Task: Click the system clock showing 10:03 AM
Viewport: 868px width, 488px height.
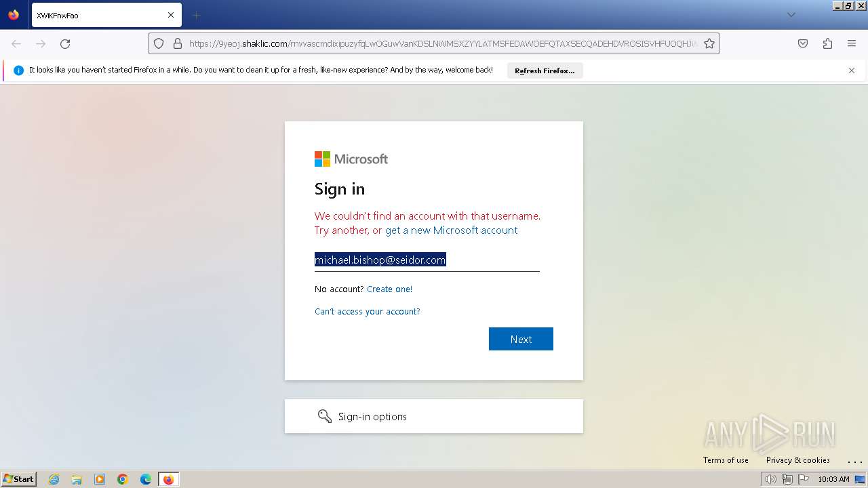Action: point(833,479)
